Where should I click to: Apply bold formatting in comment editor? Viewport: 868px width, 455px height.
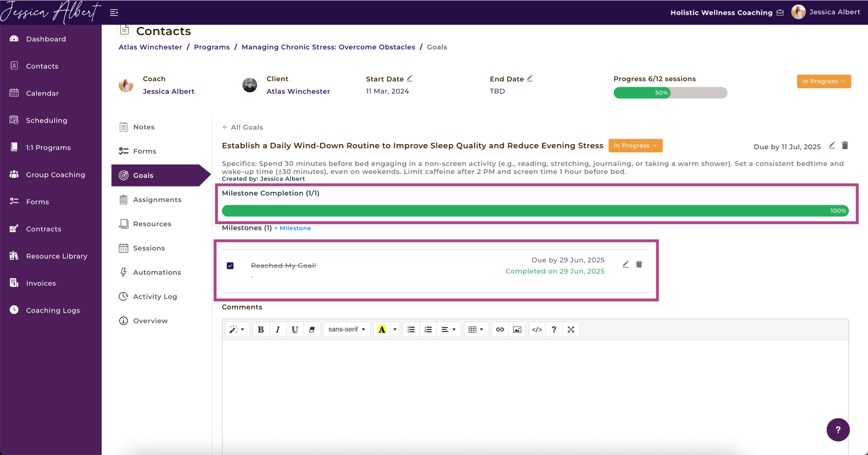pos(261,330)
